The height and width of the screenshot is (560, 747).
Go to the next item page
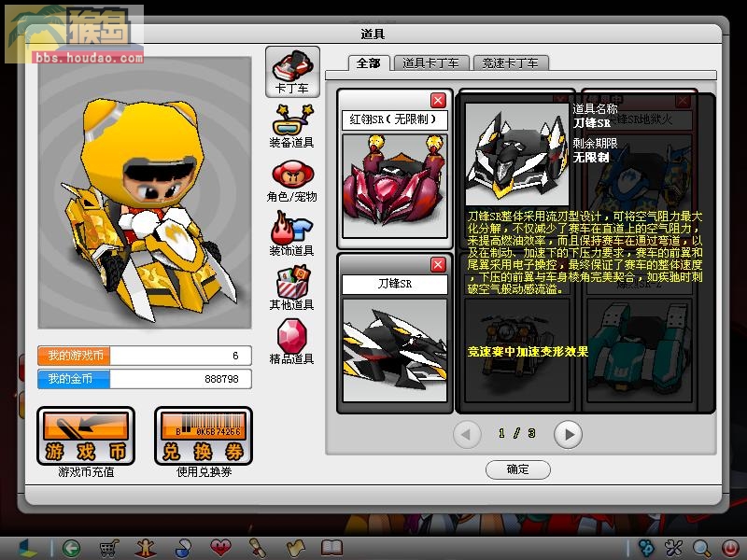coord(568,434)
